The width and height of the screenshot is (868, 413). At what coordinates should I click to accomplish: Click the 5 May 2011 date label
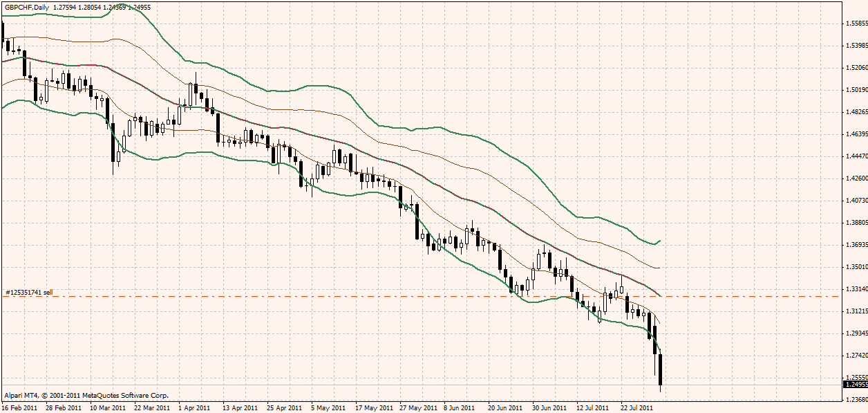click(x=328, y=408)
